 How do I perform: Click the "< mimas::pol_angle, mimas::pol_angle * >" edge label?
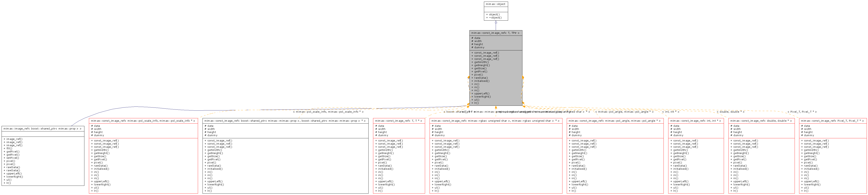pos(624,112)
